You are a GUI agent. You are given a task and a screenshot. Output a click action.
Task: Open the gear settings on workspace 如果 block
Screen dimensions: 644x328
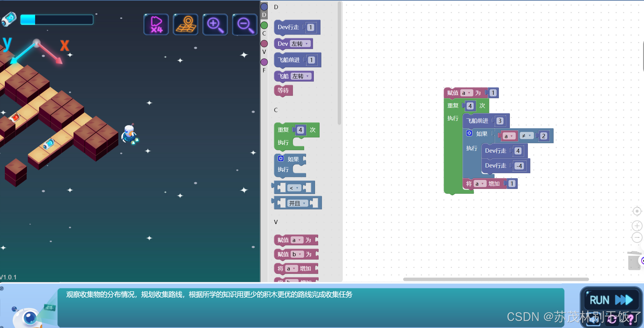tap(469, 133)
